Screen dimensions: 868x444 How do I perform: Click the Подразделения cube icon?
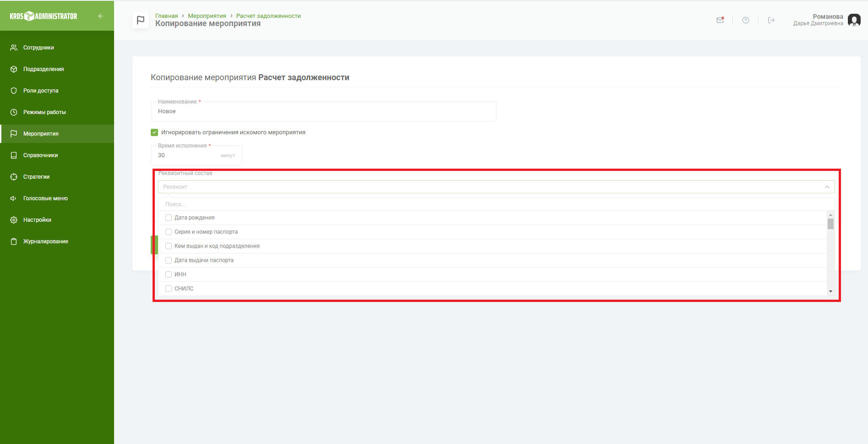14,69
